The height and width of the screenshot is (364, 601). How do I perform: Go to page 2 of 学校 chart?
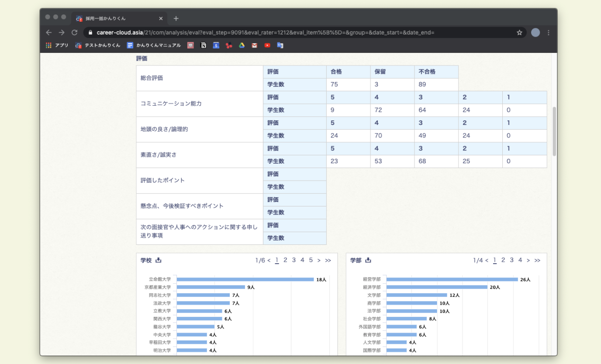coord(285,260)
